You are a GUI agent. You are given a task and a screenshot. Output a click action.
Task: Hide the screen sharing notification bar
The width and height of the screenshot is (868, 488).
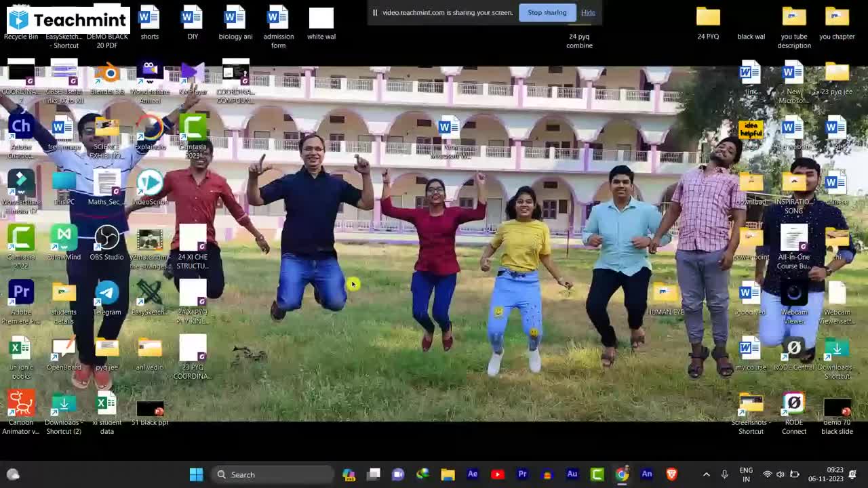tap(588, 12)
